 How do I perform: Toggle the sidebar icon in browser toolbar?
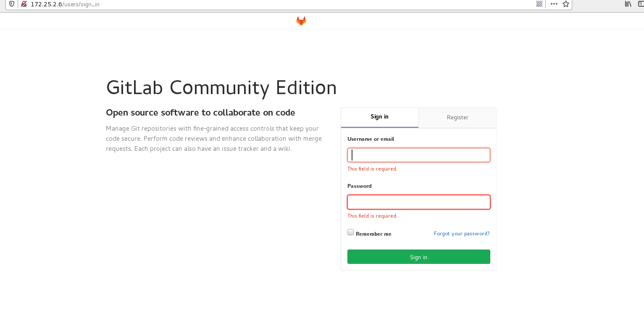point(641,4)
